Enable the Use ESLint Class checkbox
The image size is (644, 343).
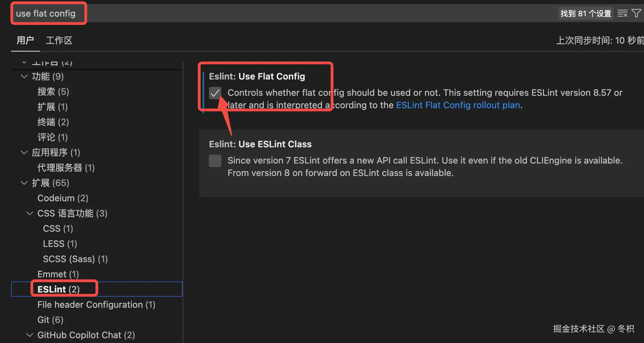point(215,161)
